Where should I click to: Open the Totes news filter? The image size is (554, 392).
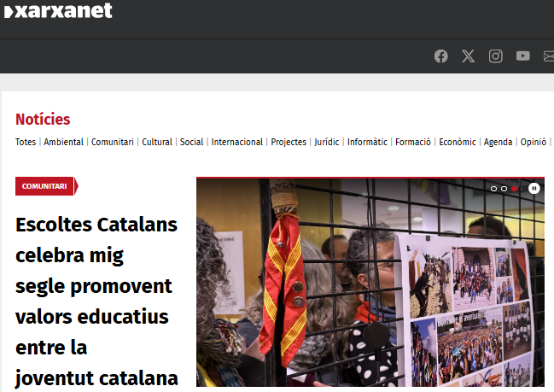(26, 142)
